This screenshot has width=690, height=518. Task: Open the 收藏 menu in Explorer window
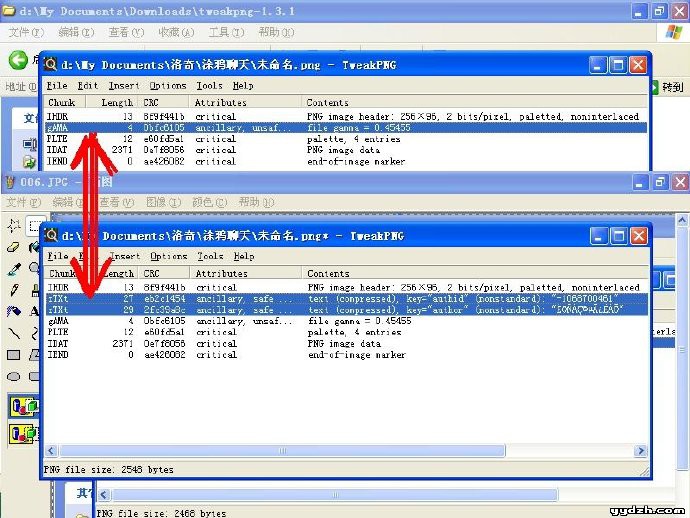coord(176,33)
